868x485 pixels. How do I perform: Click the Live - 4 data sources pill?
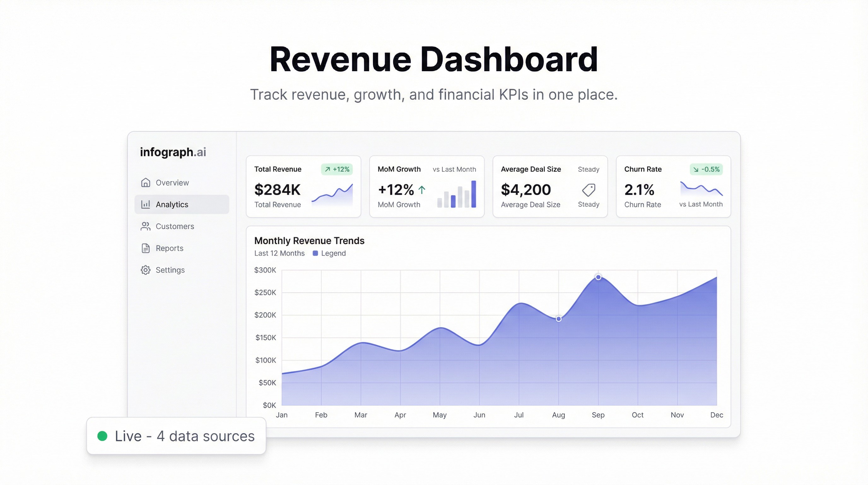[x=176, y=436]
